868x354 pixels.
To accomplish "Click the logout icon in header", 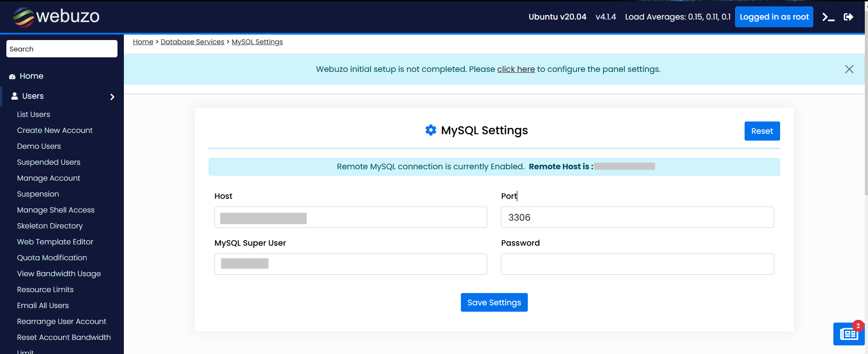I will tap(848, 17).
